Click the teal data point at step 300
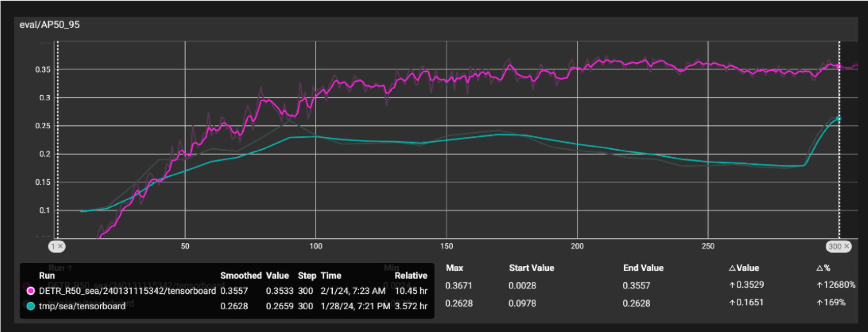 point(839,119)
